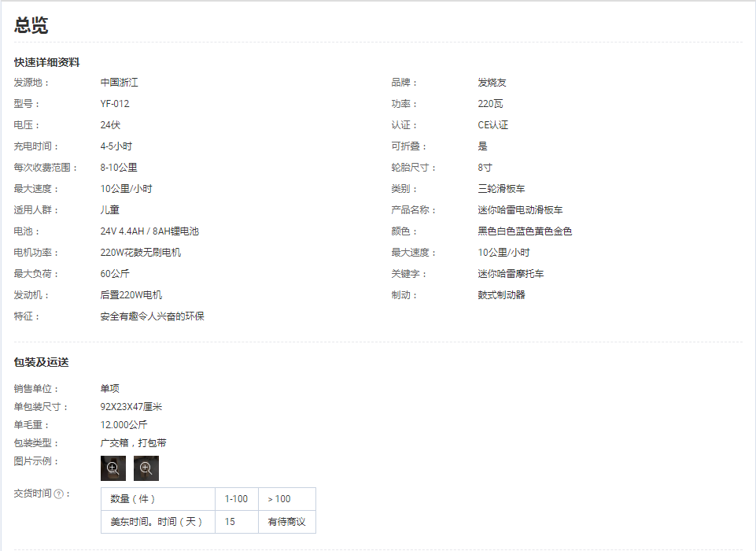
Task: Click the feature value 安全有趣令人兴奋的环保
Action: pos(153,316)
